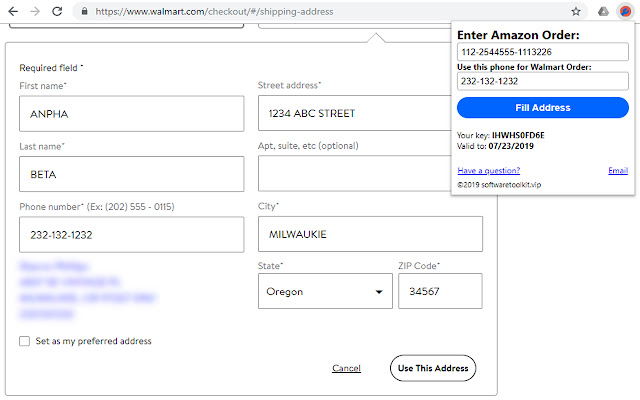Viewport: 640px width, 400px height.
Task: Click the cloud extension icon in toolbar
Action: [x=604, y=11]
